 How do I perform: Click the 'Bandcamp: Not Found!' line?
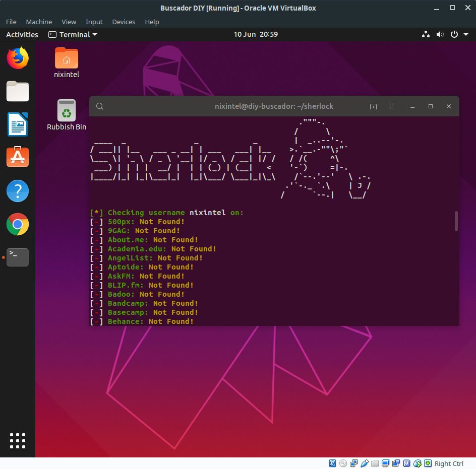(x=144, y=304)
